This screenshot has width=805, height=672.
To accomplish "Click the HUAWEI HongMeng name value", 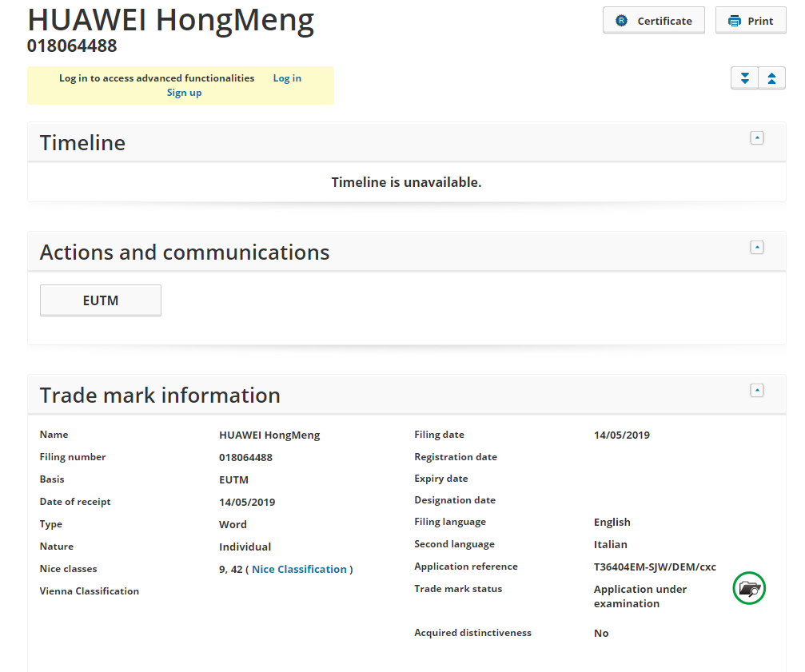I will pyautogui.click(x=269, y=435).
